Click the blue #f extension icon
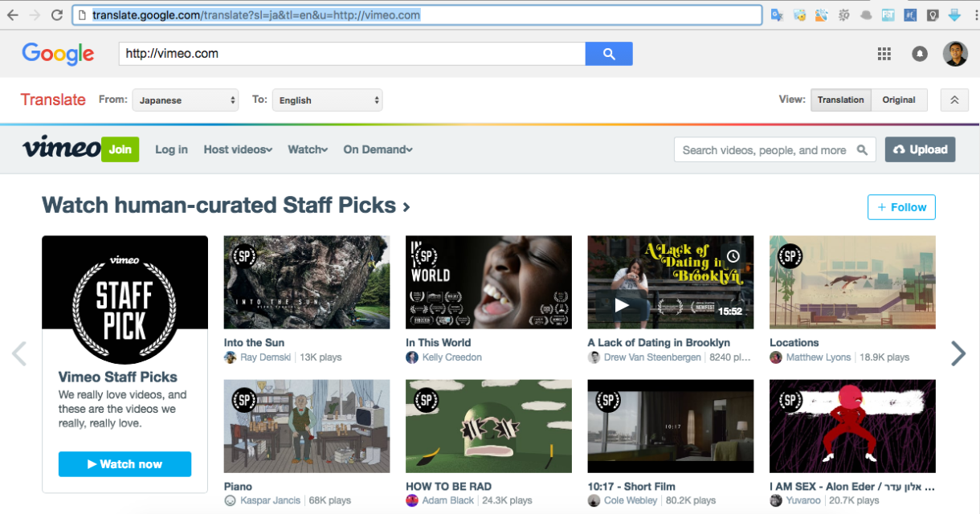This screenshot has width=980, height=514. point(910,14)
